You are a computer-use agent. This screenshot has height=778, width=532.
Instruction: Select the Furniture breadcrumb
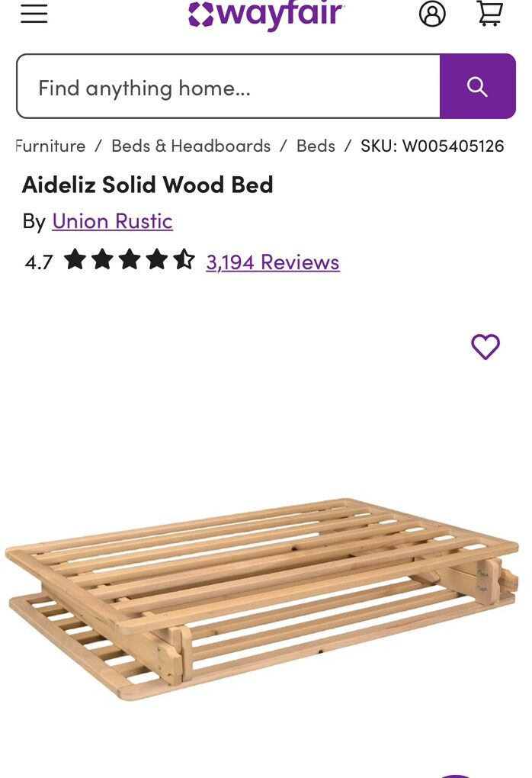coord(50,146)
